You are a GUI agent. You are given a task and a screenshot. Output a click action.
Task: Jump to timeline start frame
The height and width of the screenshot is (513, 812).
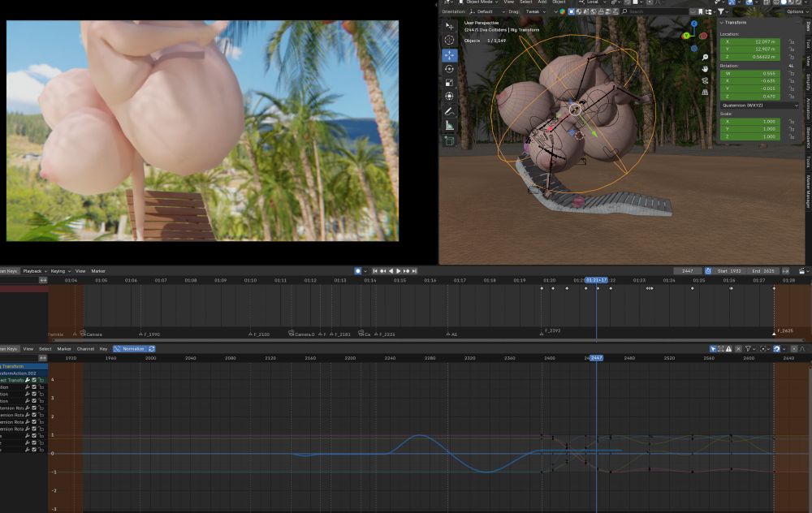[x=375, y=271]
